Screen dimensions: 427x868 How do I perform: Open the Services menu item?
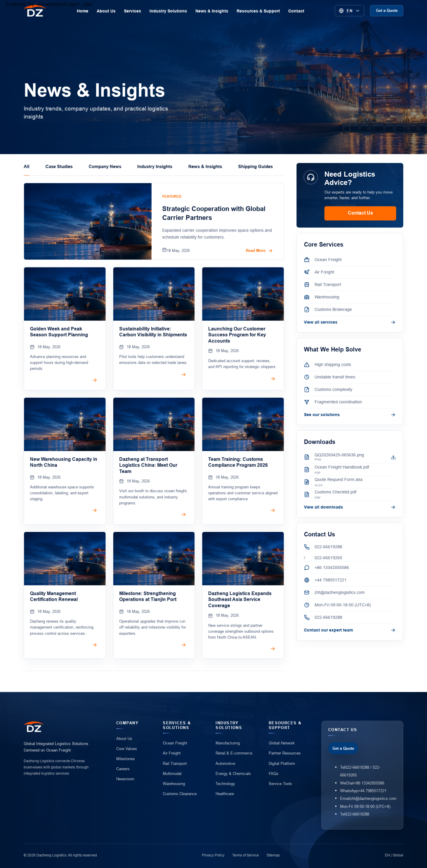[132, 11]
